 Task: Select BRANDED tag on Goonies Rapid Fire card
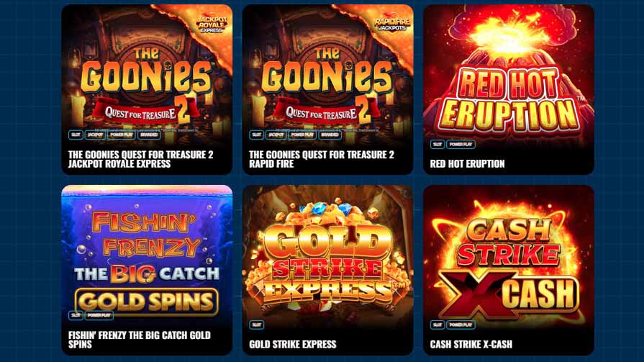(x=330, y=135)
